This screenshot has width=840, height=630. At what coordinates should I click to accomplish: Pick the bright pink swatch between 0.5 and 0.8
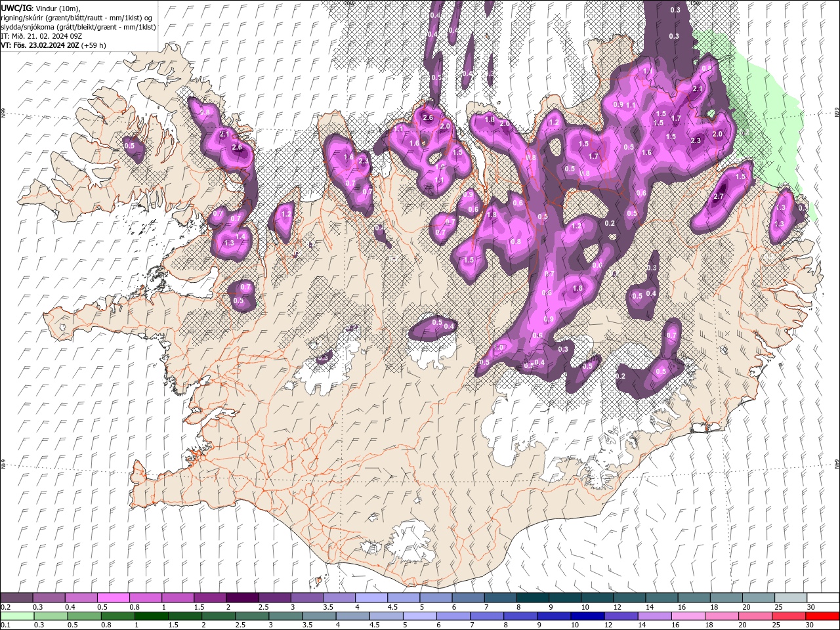113,598
